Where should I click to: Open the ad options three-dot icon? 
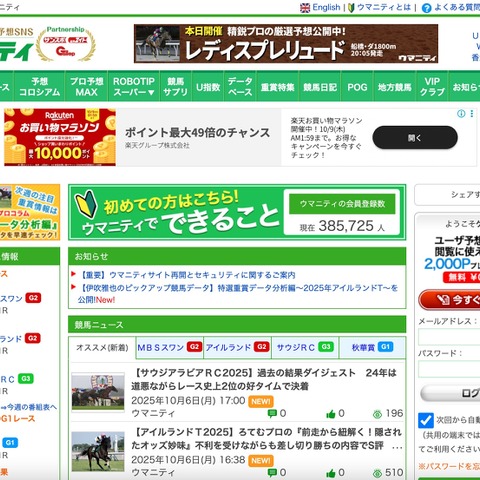point(472,114)
